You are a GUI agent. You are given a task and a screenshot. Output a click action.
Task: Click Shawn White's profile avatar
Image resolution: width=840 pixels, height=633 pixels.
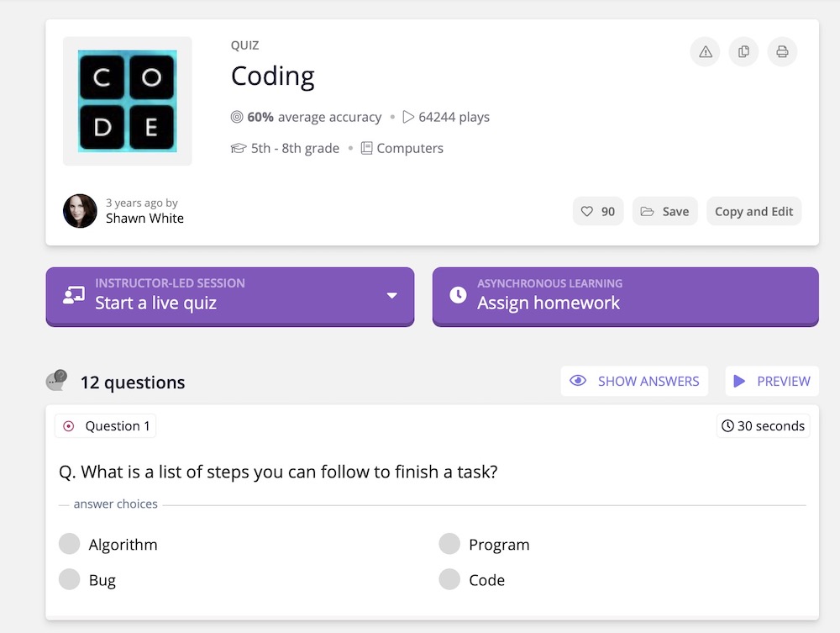[80, 211]
